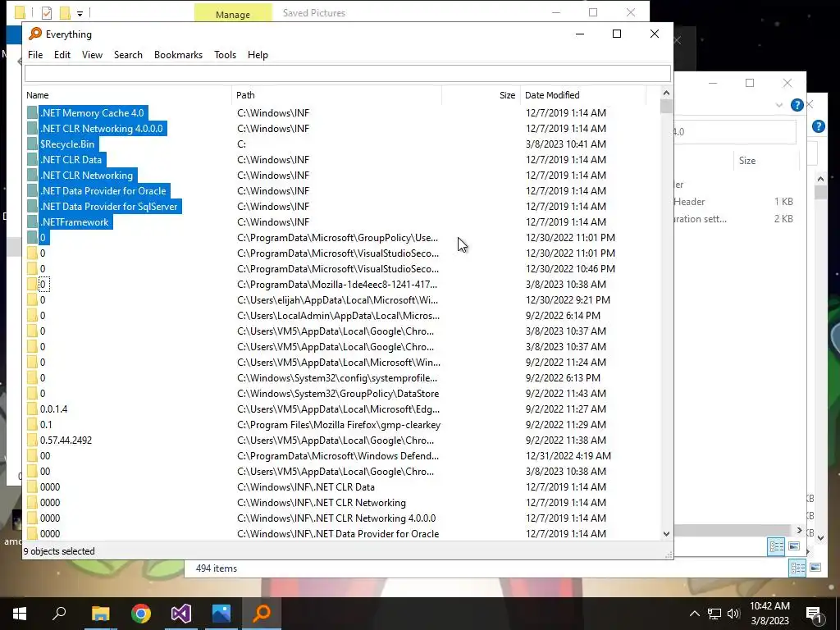Select the .NET Data Provider for Oracle folder icon
The image size is (840, 630).
point(32,190)
